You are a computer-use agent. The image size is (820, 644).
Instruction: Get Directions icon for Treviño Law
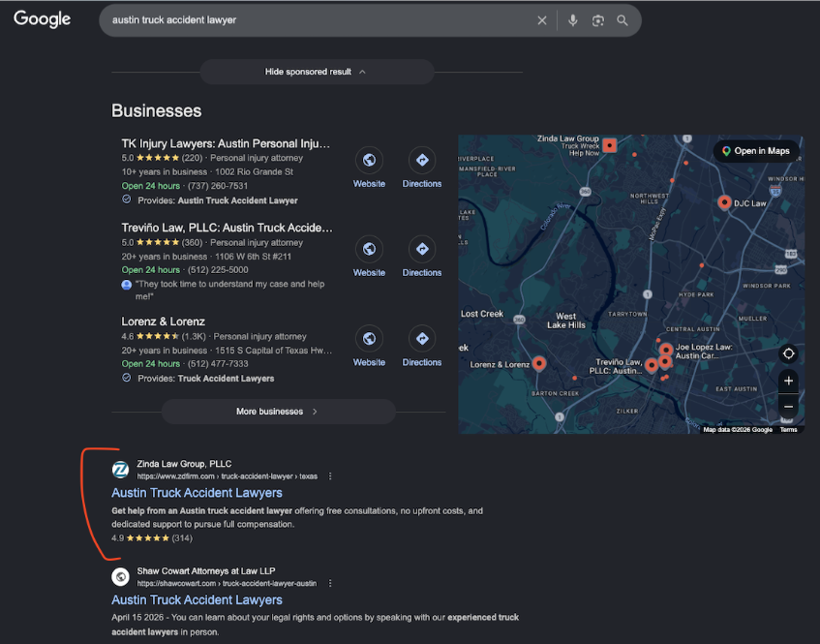422,249
